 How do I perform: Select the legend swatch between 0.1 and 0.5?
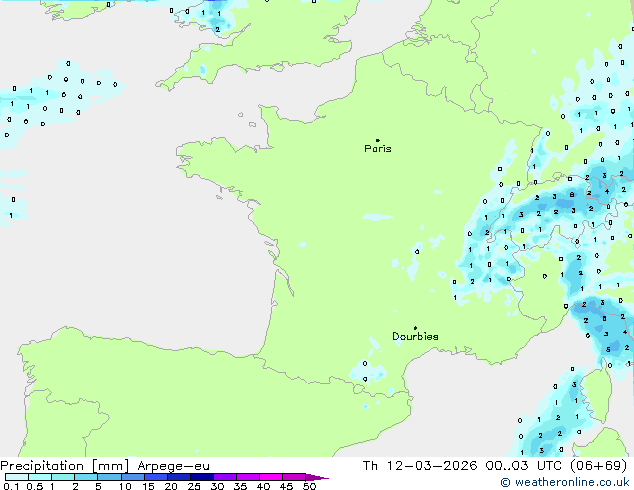click(17, 477)
